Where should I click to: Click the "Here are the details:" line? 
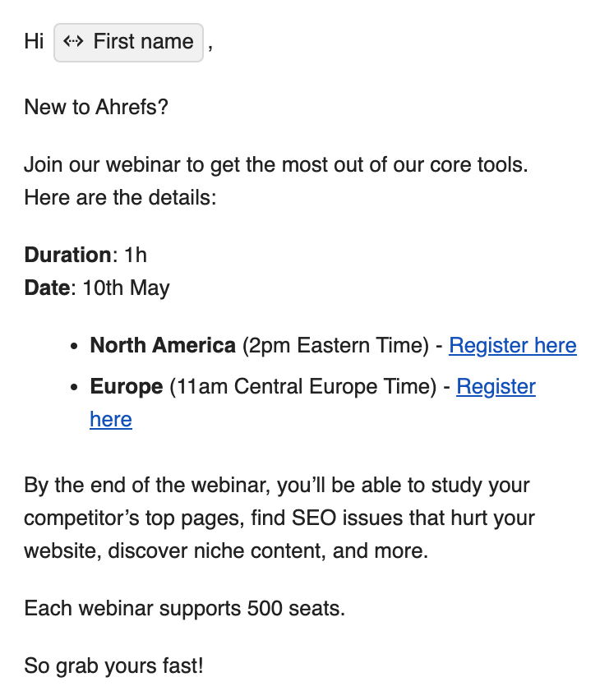(120, 197)
